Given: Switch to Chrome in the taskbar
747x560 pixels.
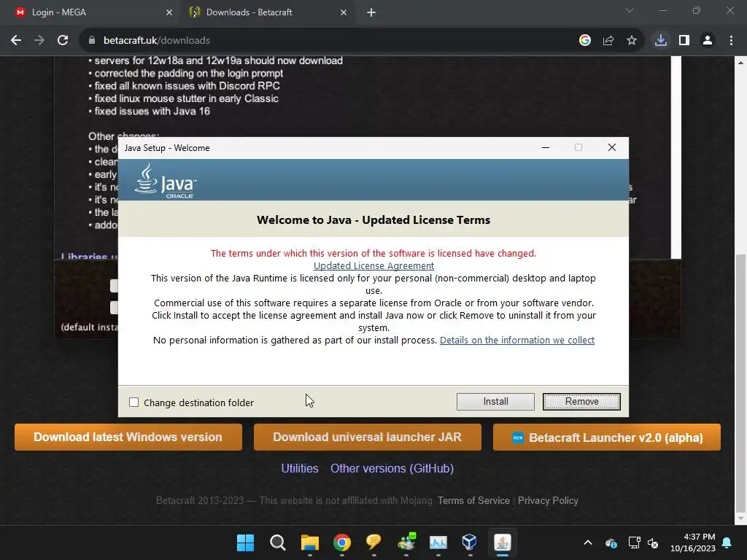Looking at the screenshot, I should click(x=341, y=542).
